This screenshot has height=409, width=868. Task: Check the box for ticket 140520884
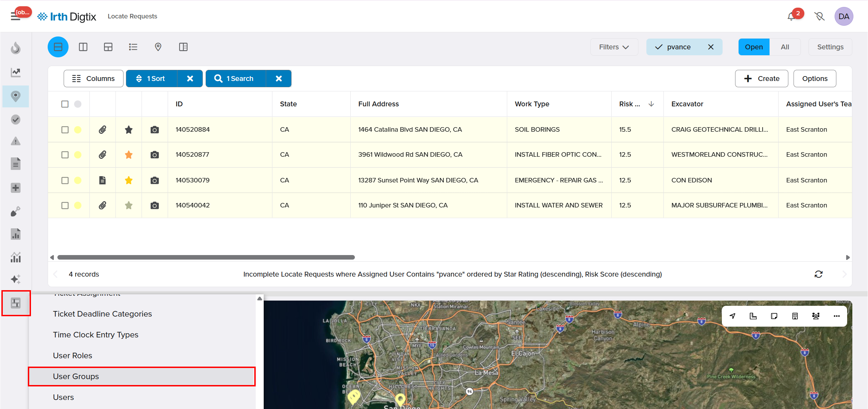click(65, 130)
